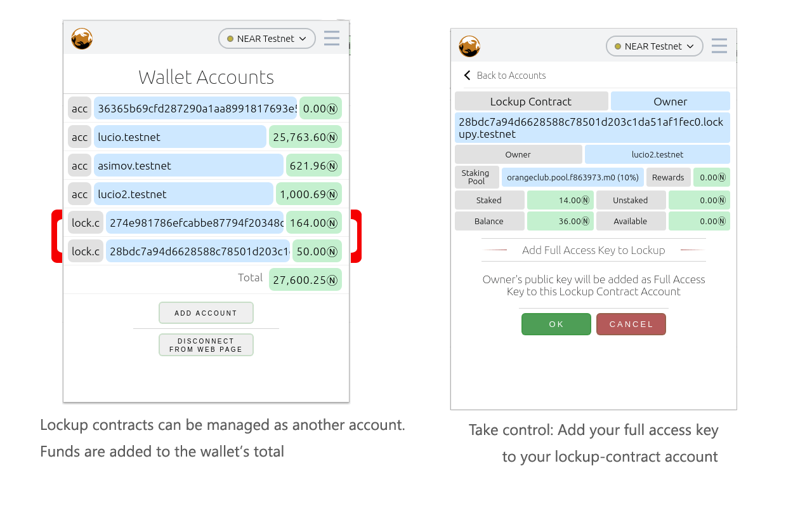Viewport: 812px width, 508px height.
Task: Click the Lockup Contract header label
Action: click(x=532, y=102)
